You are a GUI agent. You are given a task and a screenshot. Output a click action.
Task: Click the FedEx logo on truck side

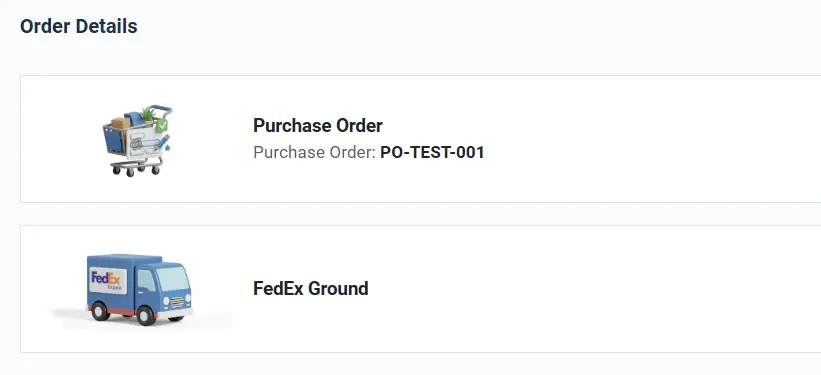[107, 280]
